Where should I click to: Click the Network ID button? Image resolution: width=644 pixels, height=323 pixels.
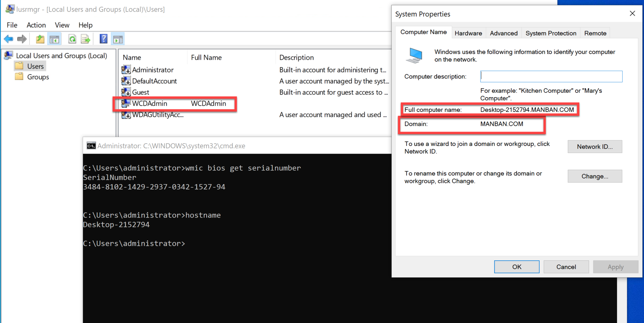pos(594,146)
